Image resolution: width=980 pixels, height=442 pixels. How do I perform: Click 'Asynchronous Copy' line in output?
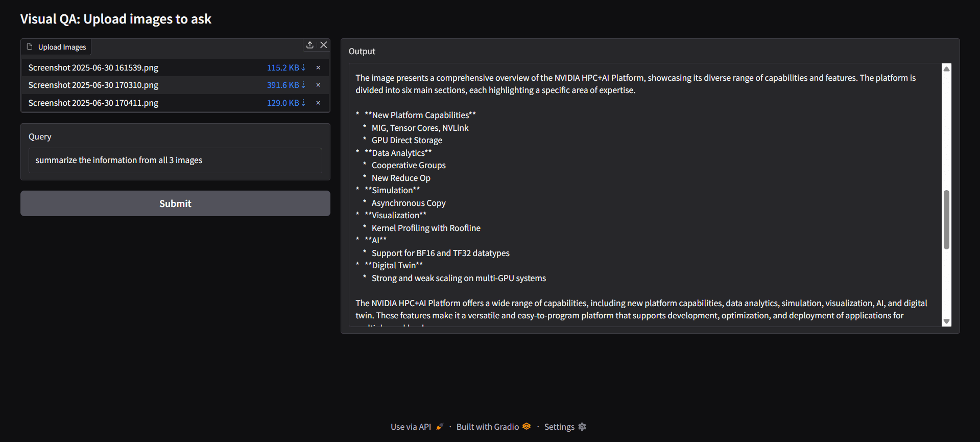(409, 203)
